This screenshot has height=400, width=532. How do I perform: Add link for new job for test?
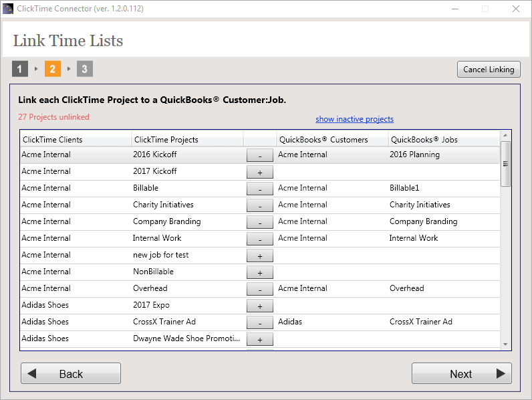click(x=259, y=256)
